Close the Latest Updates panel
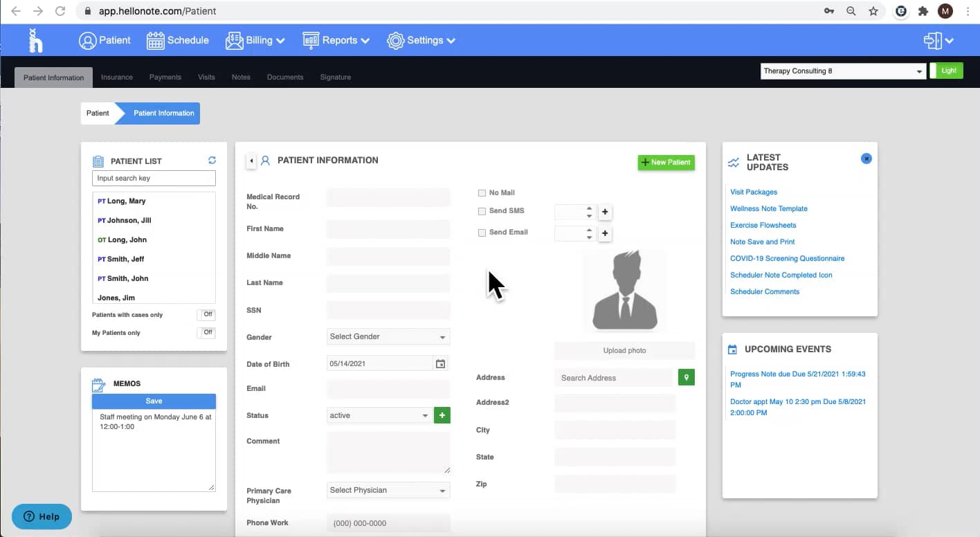 point(866,158)
